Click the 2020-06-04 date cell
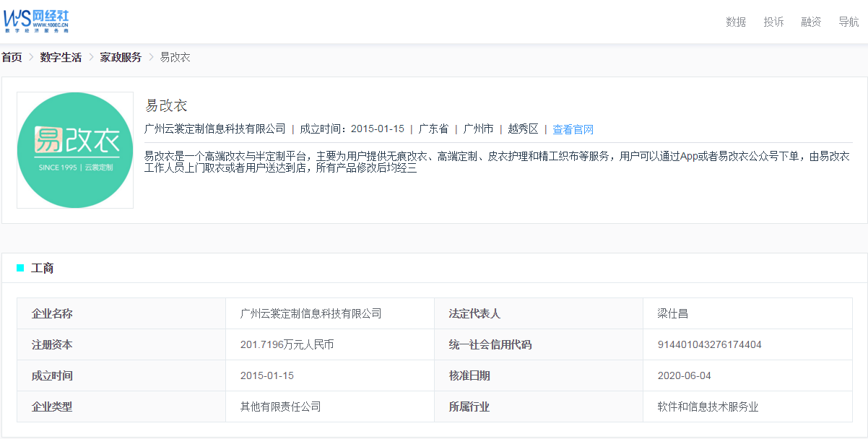The image size is (868, 439). point(747,375)
